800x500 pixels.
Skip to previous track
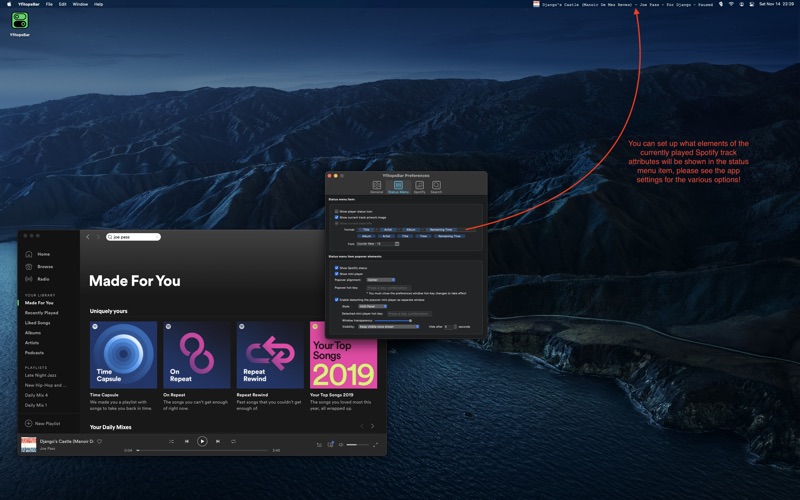pyautogui.click(x=187, y=441)
